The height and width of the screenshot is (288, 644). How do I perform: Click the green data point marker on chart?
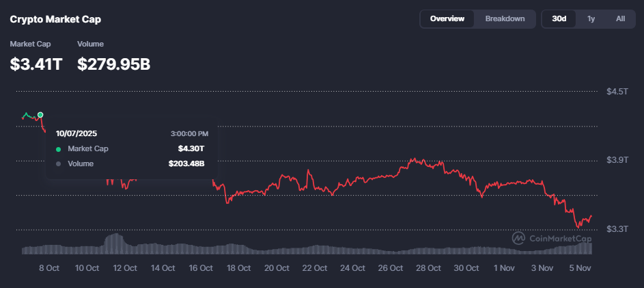(40, 115)
